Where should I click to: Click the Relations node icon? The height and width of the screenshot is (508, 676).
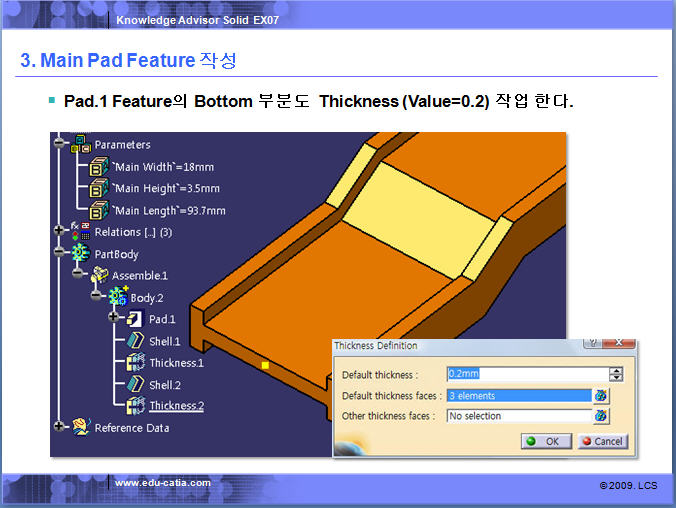click(81, 232)
